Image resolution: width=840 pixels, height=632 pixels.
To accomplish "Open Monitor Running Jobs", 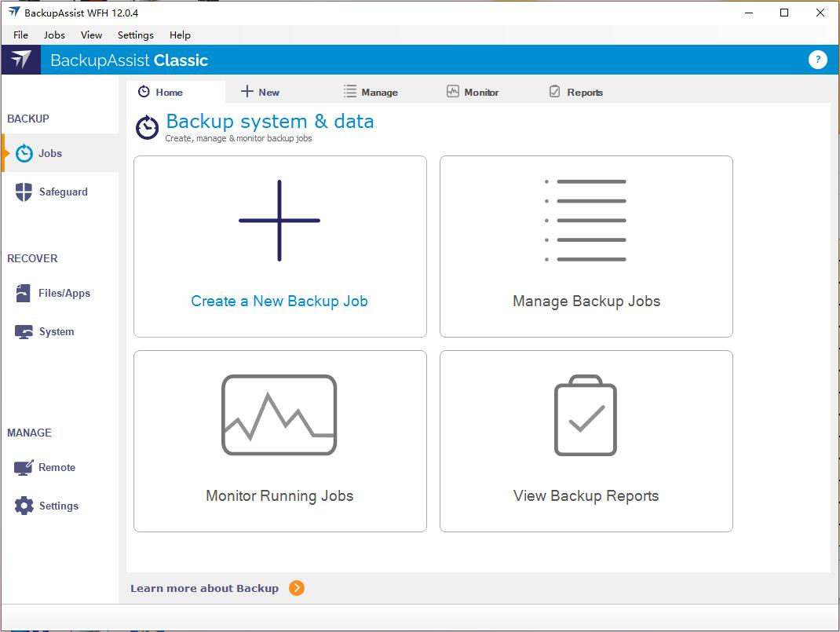I will pyautogui.click(x=280, y=441).
